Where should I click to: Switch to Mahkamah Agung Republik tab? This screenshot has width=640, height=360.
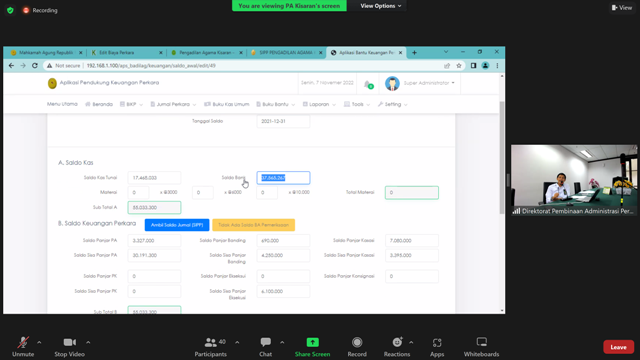tap(47, 53)
